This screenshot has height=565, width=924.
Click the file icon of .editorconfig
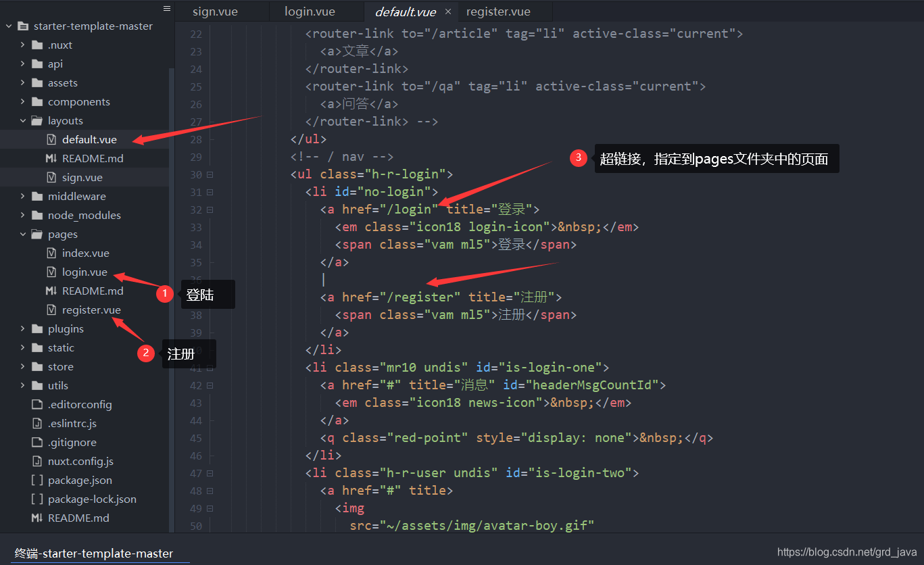(37, 405)
